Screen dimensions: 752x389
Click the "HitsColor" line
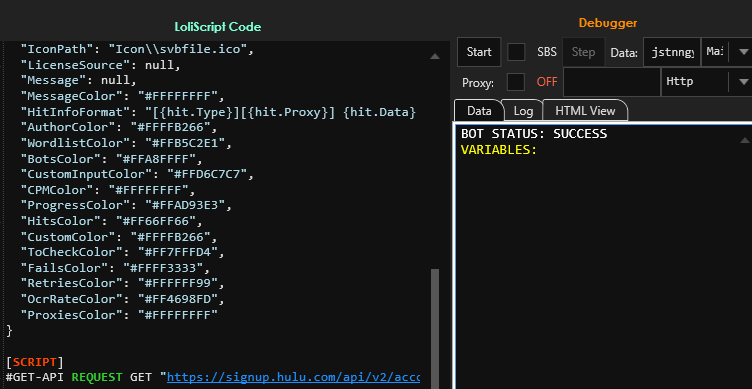pos(112,221)
